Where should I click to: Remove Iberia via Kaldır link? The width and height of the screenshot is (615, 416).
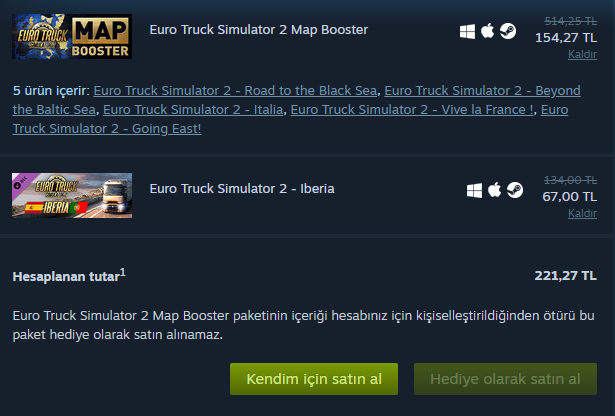point(582,213)
